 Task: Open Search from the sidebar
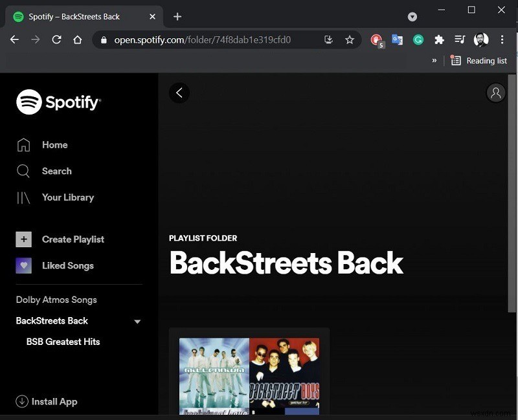pos(23,171)
